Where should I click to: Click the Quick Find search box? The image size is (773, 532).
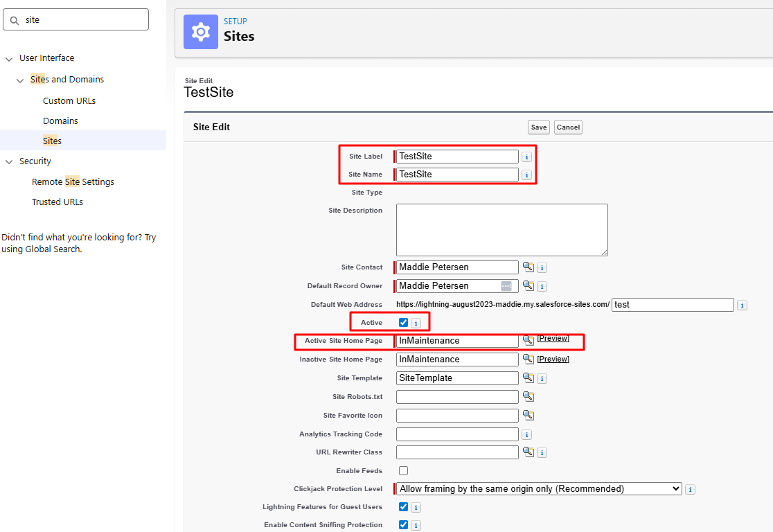[x=76, y=19]
